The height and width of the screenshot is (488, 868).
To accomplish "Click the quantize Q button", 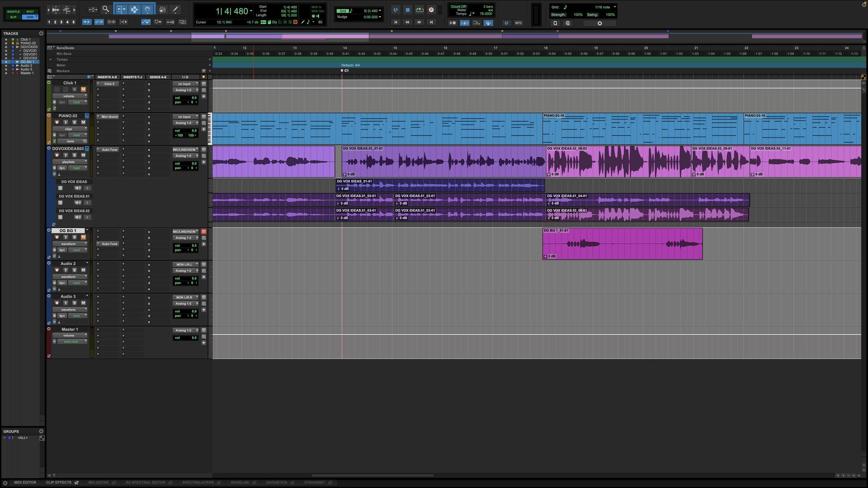I will click(x=555, y=23).
